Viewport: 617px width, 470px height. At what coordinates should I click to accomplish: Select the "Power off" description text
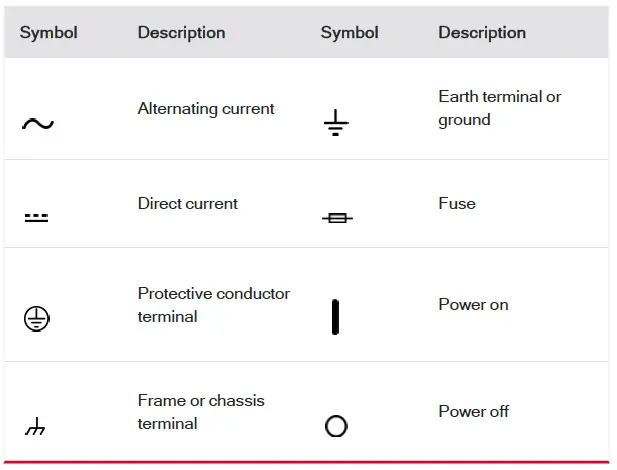pyautogui.click(x=474, y=411)
